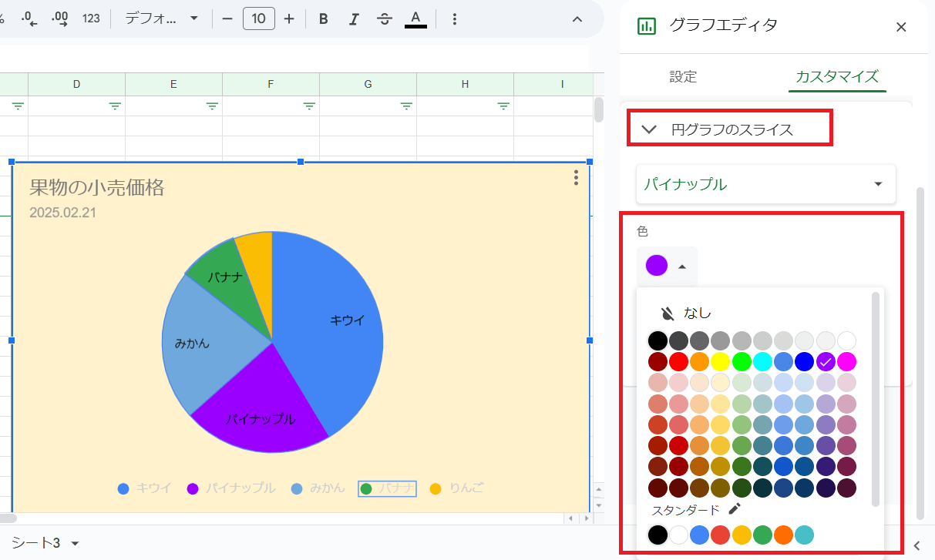This screenshot has height=560, width=935.
Task: Click the キウイ legend item
Action: tap(144, 488)
